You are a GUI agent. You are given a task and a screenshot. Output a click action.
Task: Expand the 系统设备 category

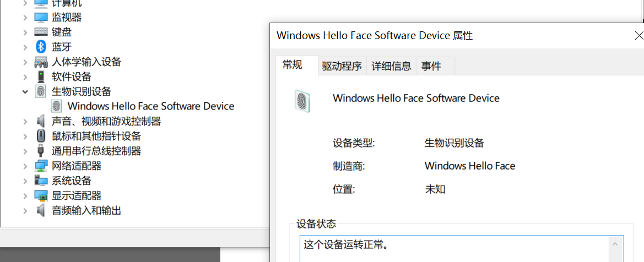[25, 181]
